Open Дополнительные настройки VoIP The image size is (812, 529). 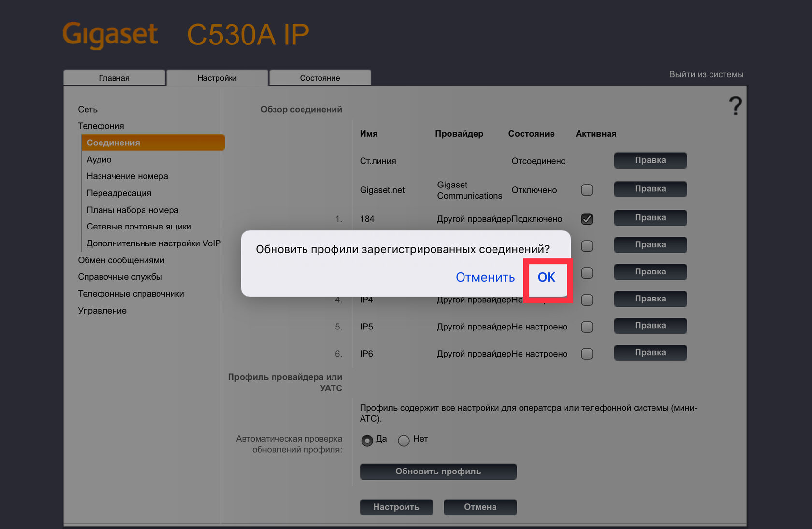coord(154,243)
